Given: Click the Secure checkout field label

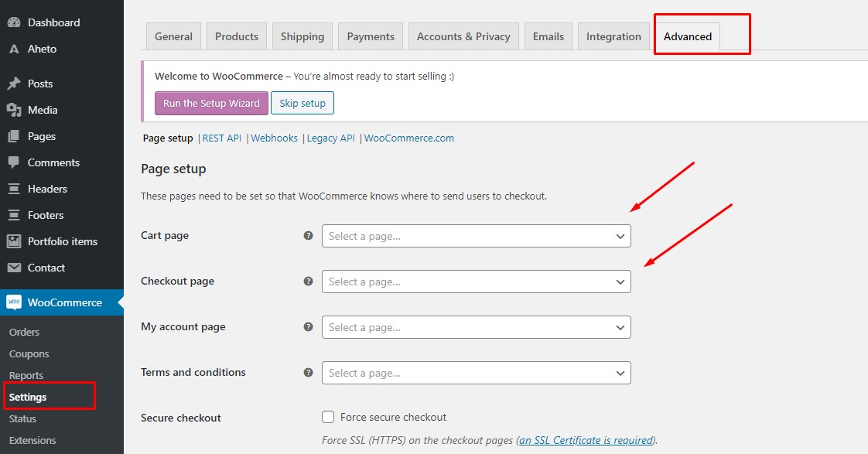Looking at the screenshot, I should click(x=180, y=418).
